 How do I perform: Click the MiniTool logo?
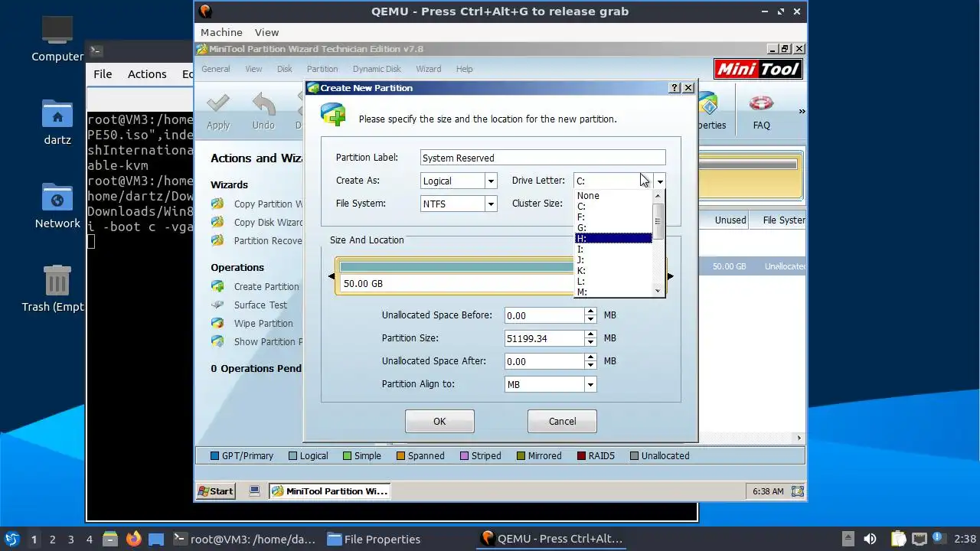pyautogui.click(x=758, y=69)
